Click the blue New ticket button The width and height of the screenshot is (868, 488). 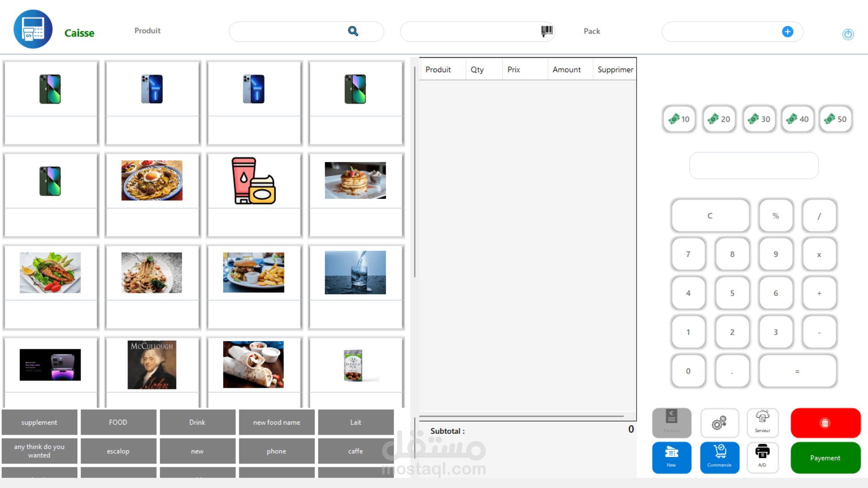[671, 457]
